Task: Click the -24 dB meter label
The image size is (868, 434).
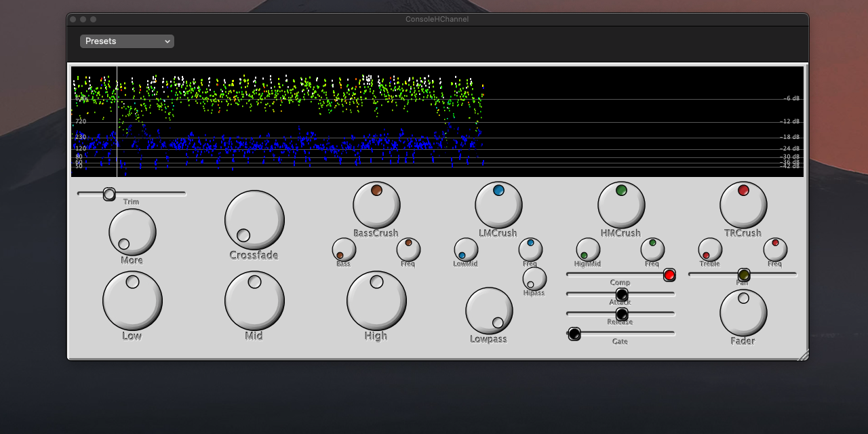Action: [790, 149]
